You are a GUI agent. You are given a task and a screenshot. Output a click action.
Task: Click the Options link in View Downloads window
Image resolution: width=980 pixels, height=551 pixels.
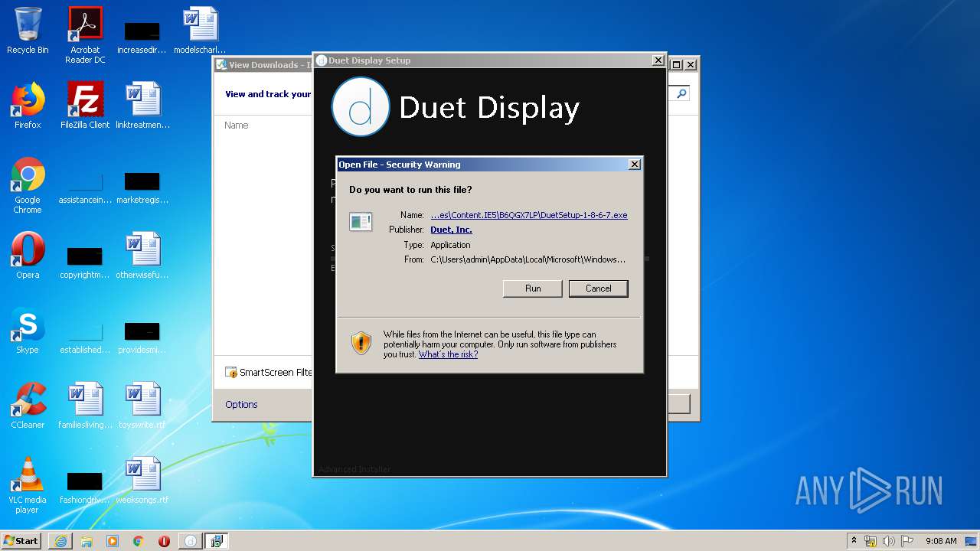tap(241, 404)
